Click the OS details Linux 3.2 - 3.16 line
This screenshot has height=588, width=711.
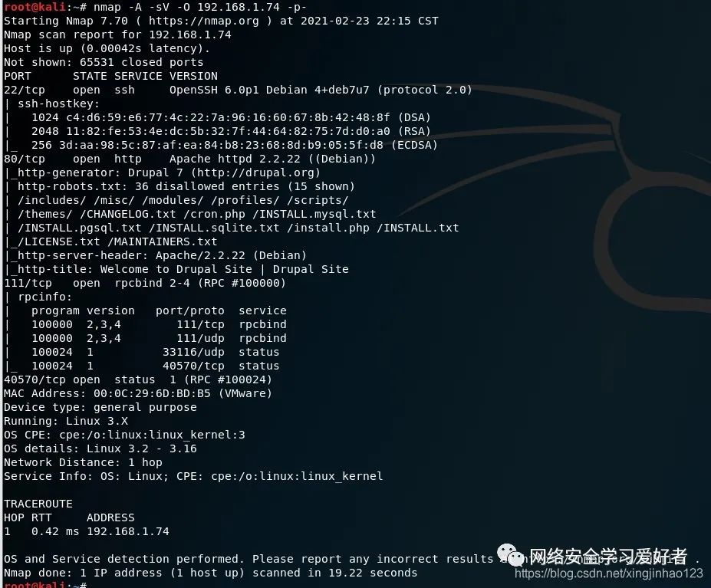point(100,448)
